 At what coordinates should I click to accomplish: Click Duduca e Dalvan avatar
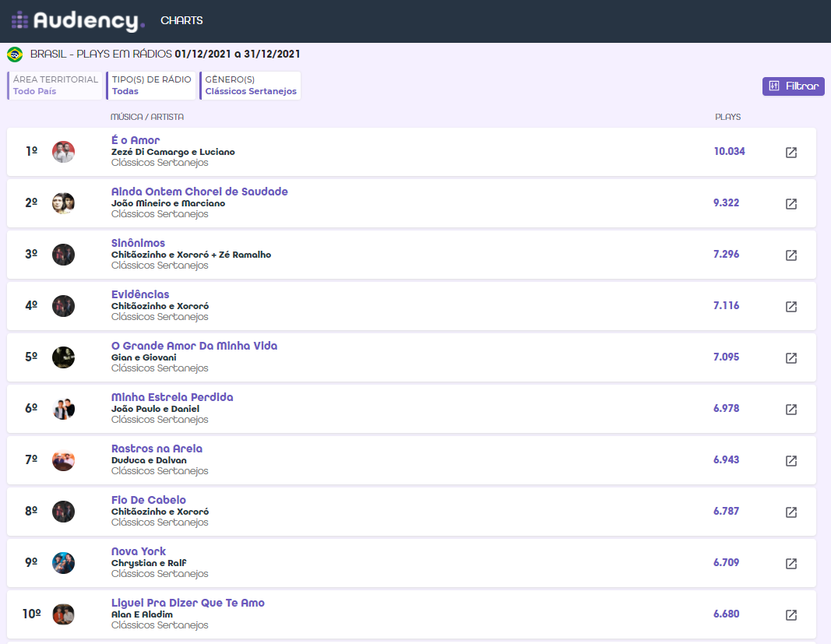[63, 460]
